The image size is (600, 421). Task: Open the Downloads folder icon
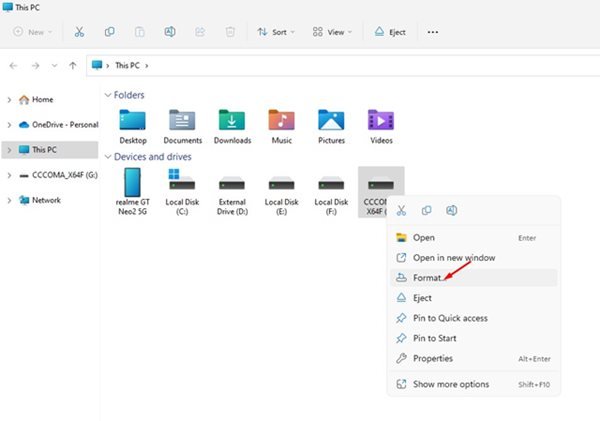[232, 121]
